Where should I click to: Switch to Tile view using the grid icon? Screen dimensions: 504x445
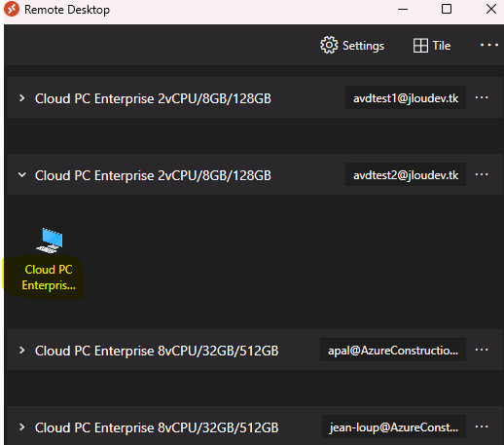(420, 46)
